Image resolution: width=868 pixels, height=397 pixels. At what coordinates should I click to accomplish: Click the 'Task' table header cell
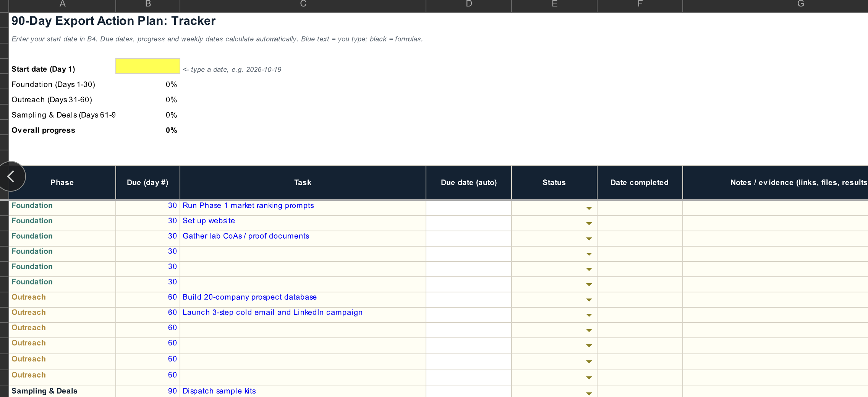303,182
